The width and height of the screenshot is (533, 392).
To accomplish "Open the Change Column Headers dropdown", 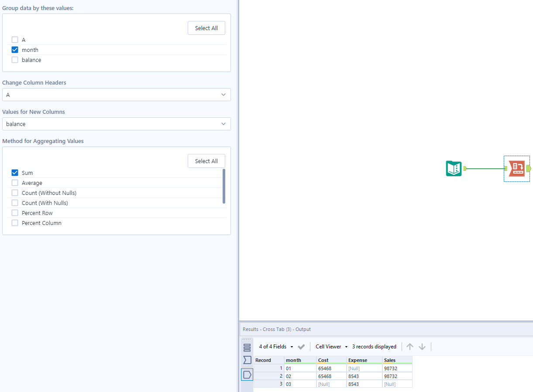I will pos(117,95).
